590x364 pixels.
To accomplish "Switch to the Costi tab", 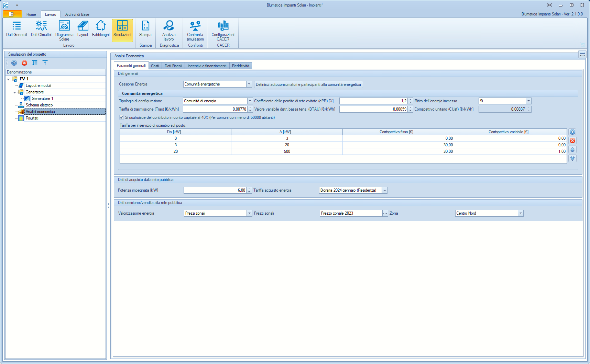I will coord(155,66).
